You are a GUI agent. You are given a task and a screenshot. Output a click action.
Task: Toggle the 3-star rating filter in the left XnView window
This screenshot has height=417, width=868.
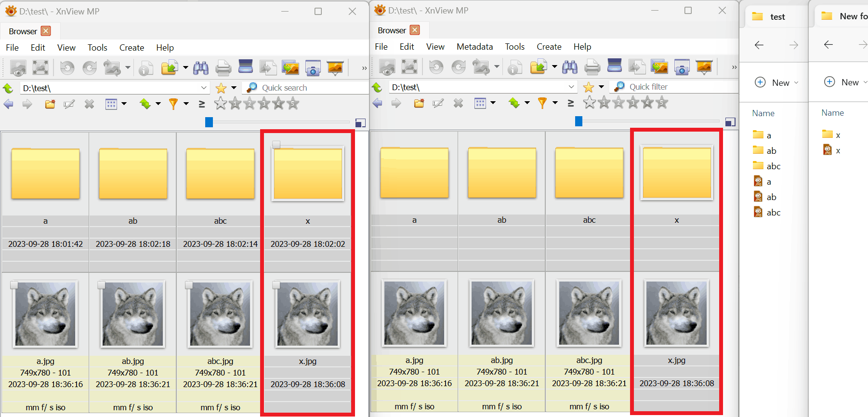(264, 103)
